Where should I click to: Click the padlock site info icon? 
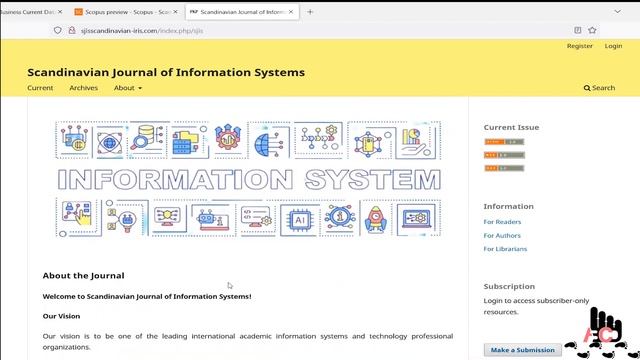point(72,30)
